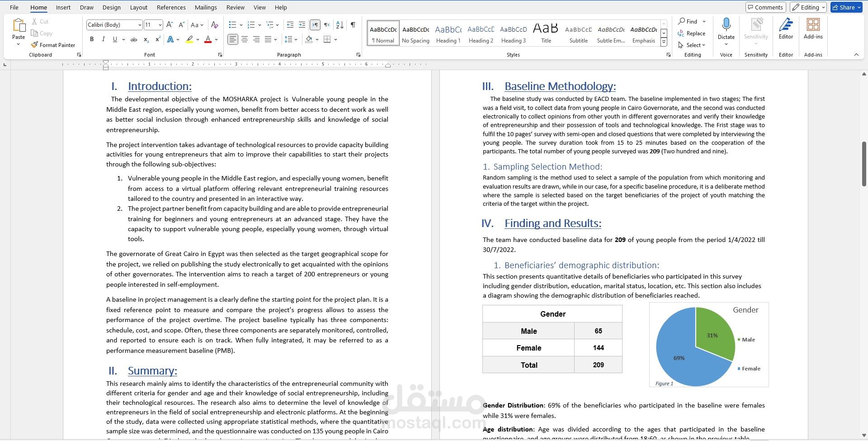The width and height of the screenshot is (868, 441).
Task: Apply the Heading 1 style
Action: (x=448, y=33)
